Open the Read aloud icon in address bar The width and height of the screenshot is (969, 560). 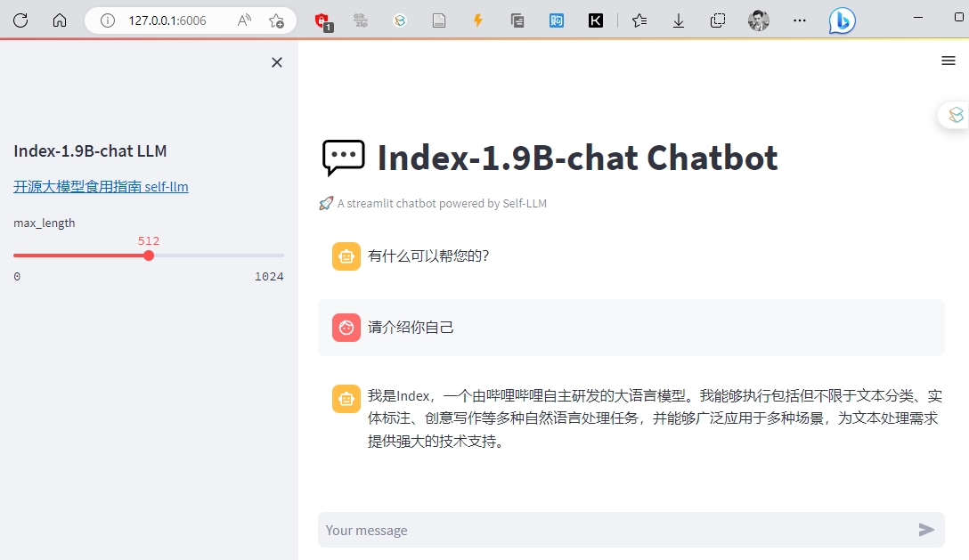click(x=244, y=20)
